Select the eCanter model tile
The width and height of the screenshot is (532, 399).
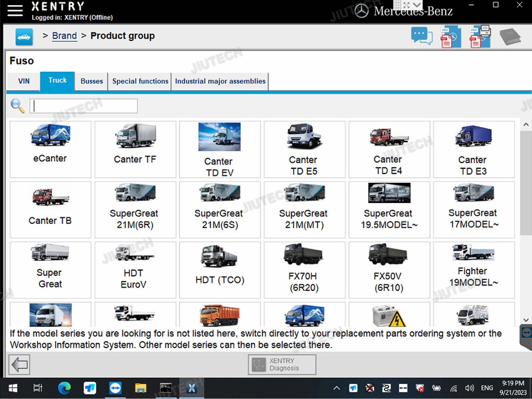50,149
